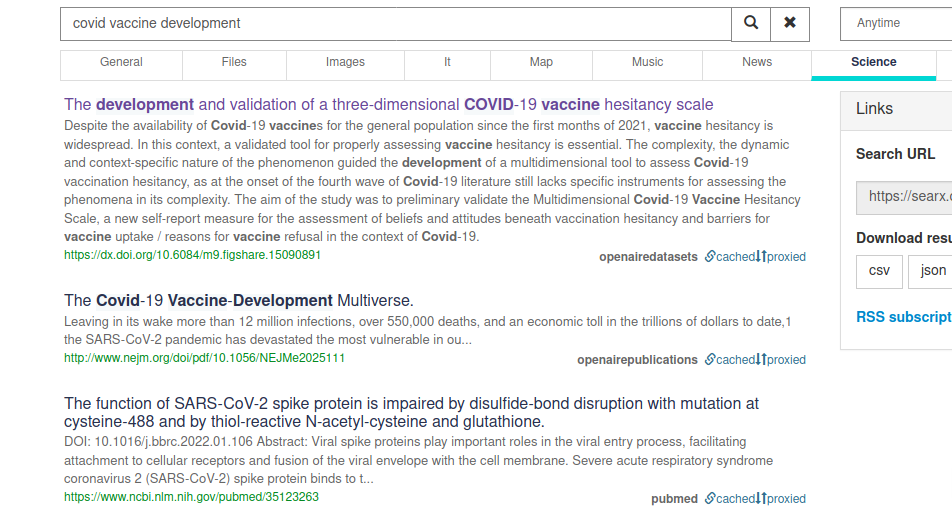Open proxied version of the pubmed result
The height and width of the screenshot is (511, 952).
[783, 499]
